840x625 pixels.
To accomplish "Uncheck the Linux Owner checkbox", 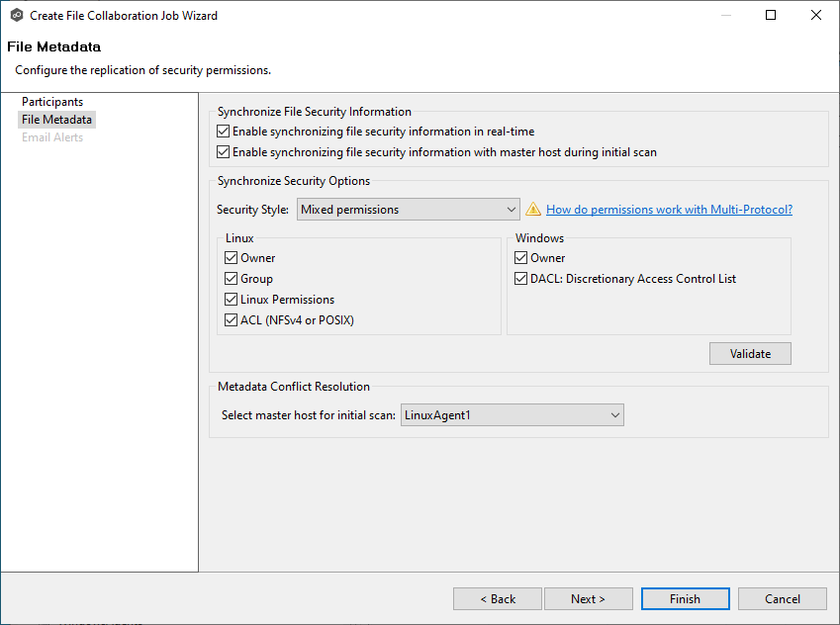I will pyautogui.click(x=232, y=258).
